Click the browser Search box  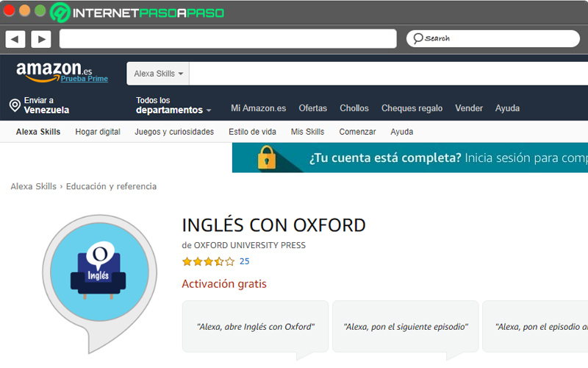tap(493, 38)
